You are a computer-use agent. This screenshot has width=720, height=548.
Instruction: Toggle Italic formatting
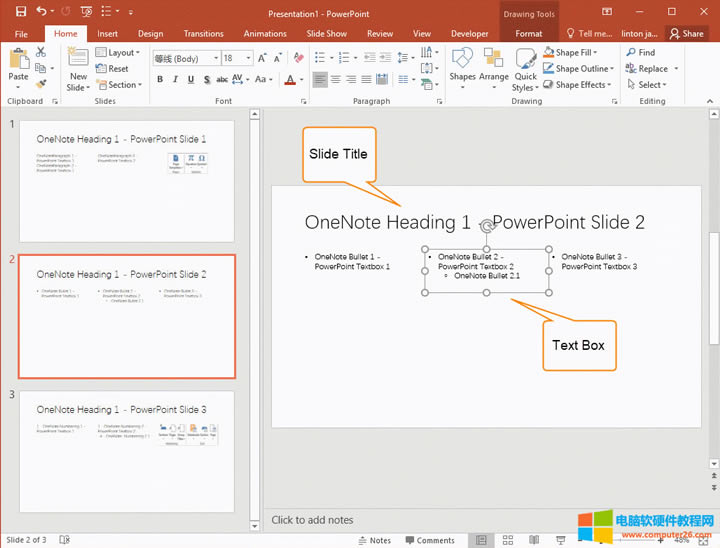tap(176, 80)
